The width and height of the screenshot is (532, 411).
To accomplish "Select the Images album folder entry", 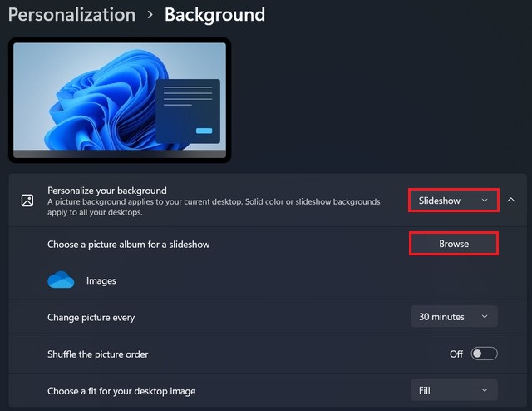I will (101, 280).
